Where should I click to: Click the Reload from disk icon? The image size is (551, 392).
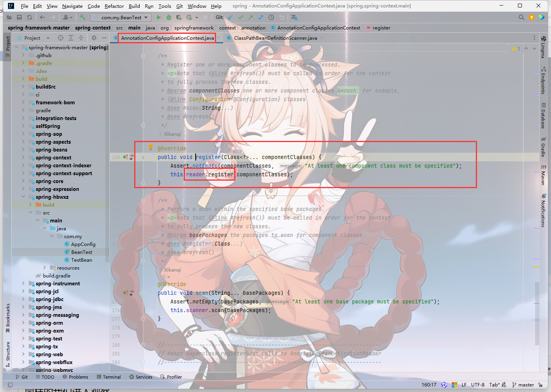[x=30, y=17]
